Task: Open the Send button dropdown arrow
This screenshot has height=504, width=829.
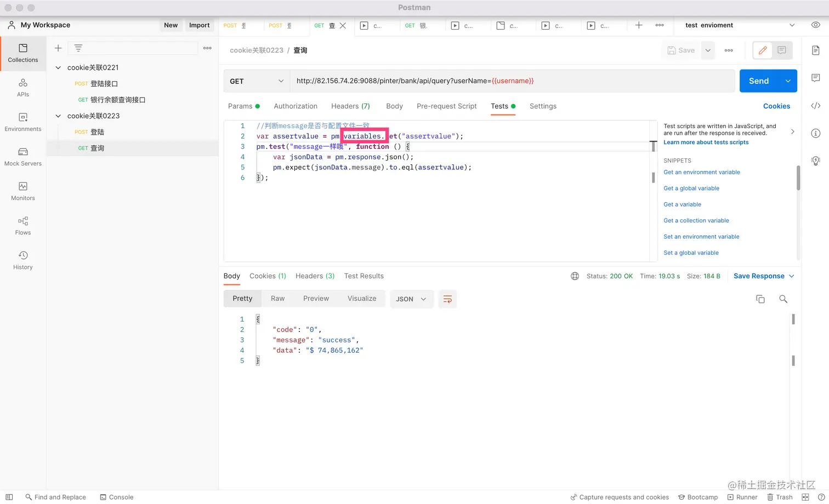Action: pos(788,81)
